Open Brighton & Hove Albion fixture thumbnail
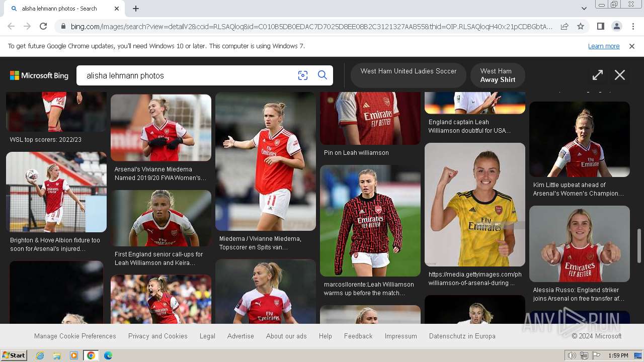The height and width of the screenshot is (362, 644). pos(56,192)
